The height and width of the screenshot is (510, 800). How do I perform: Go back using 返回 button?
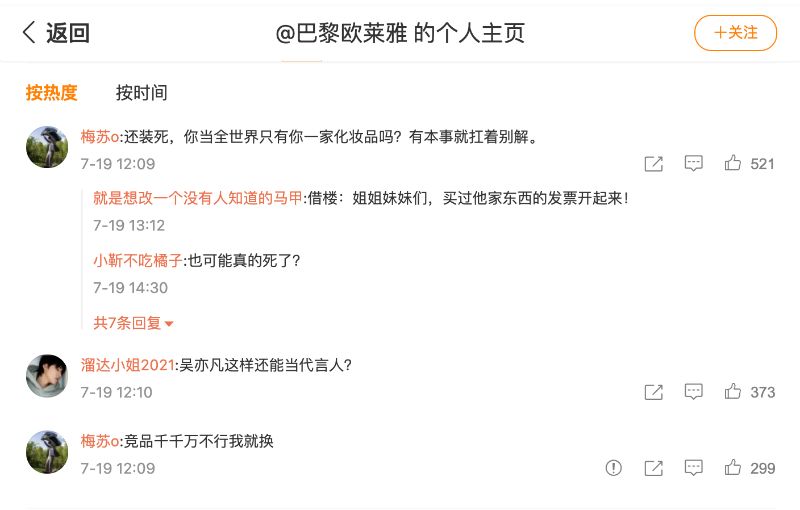tap(56, 33)
